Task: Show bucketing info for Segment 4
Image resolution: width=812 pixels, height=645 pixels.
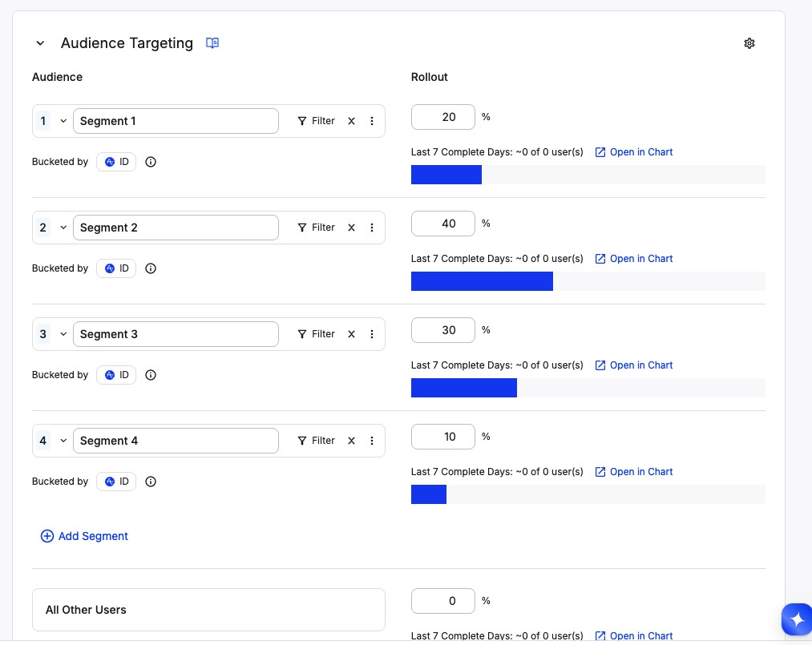Action: [151, 482]
